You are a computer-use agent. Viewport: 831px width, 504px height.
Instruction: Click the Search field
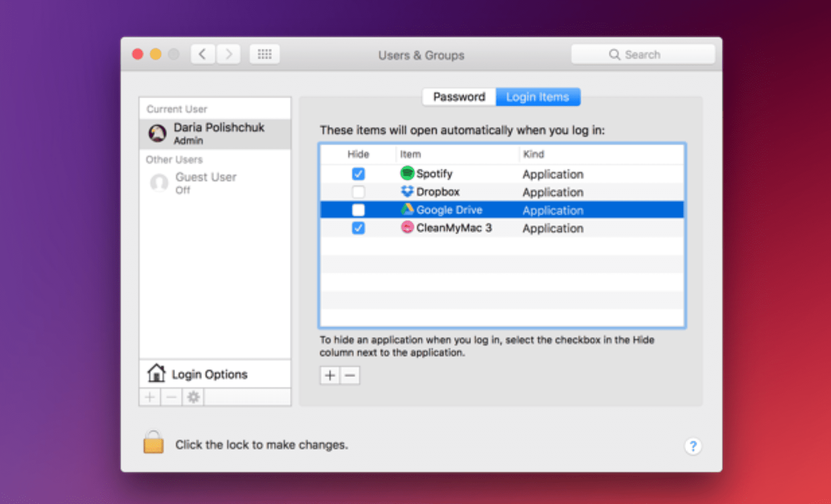pos(643,55)
